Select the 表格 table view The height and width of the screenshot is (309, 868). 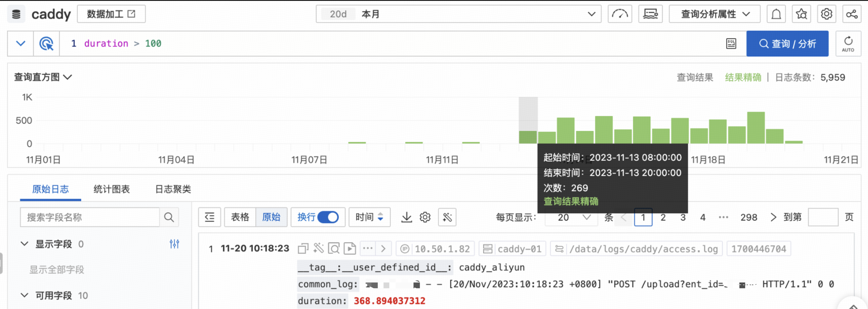click(x=240, y=217)
